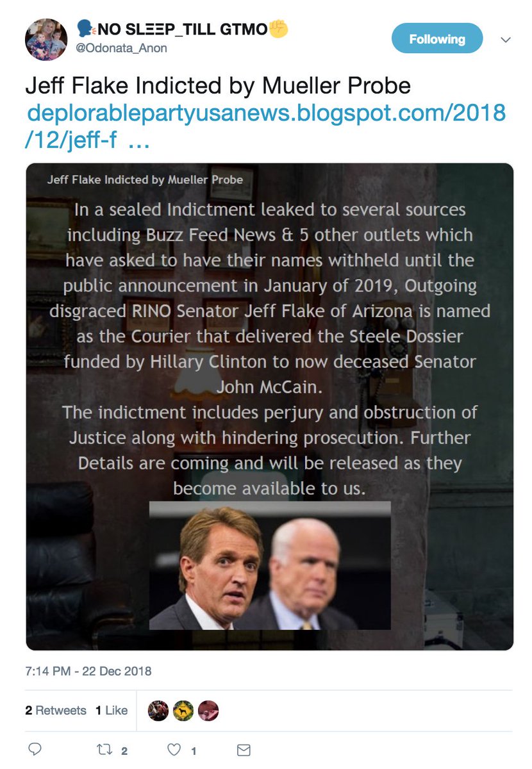Open the third pinkish avatar in the liker row

point(208,711)
